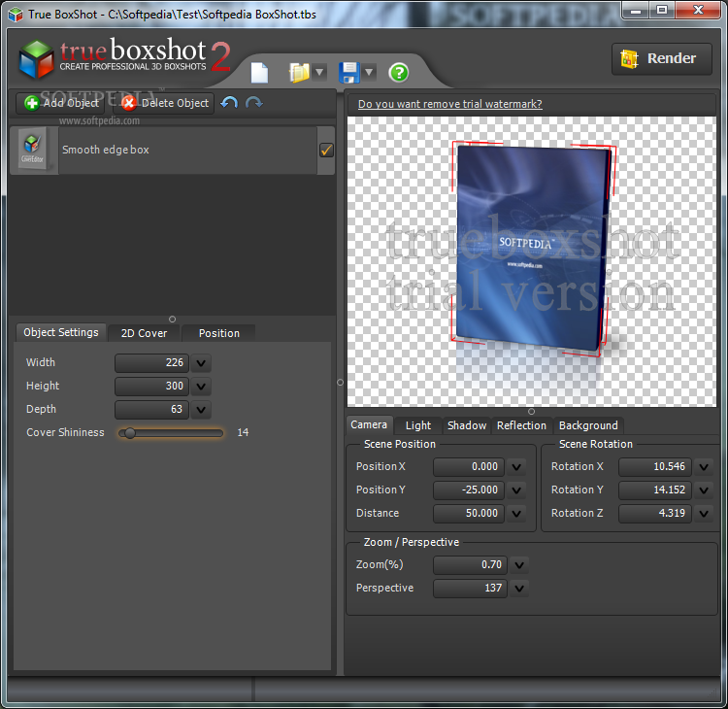
Task: Switch to the Shadow tab
Action: (467, 425)
